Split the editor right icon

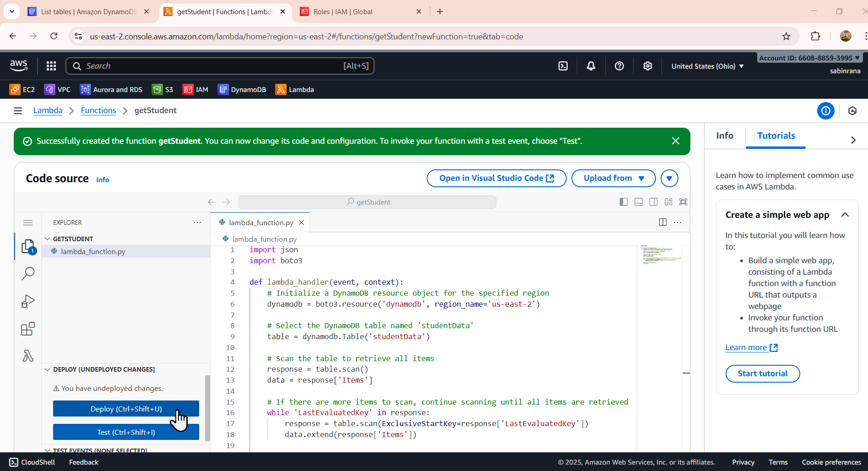coord(662,222)
